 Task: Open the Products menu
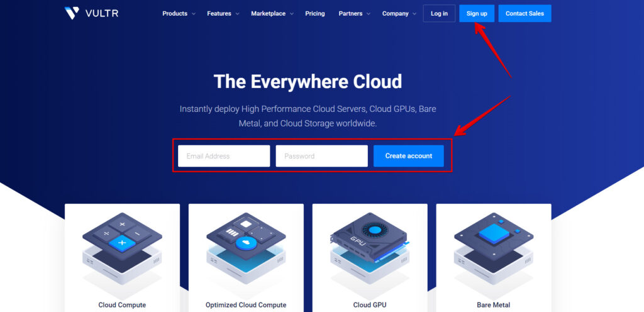pyautogui.click(x=175, y=14)
